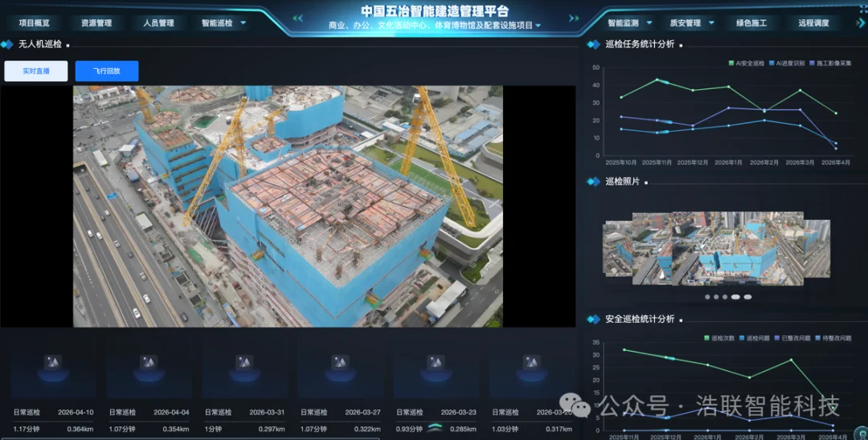Open the 智能监测 navigation item
The height and width of the screenshot is (440, 868).
[624, 22]
